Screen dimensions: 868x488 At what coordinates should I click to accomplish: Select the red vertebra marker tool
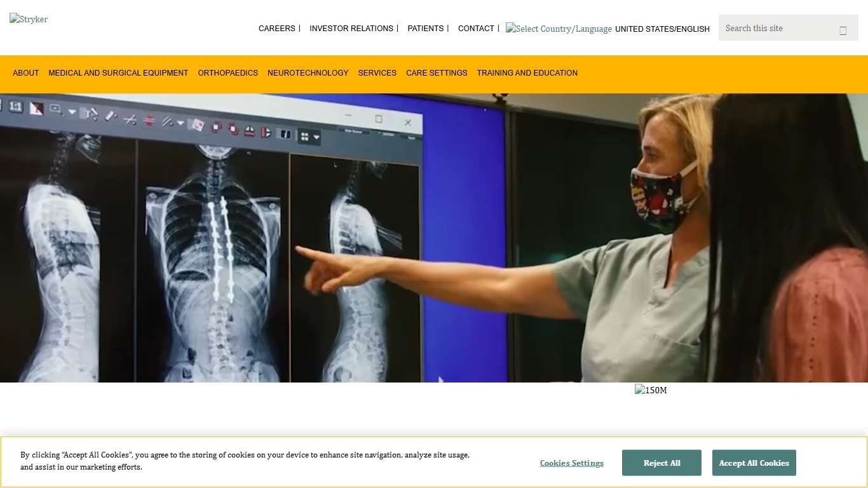pos(149,121)
